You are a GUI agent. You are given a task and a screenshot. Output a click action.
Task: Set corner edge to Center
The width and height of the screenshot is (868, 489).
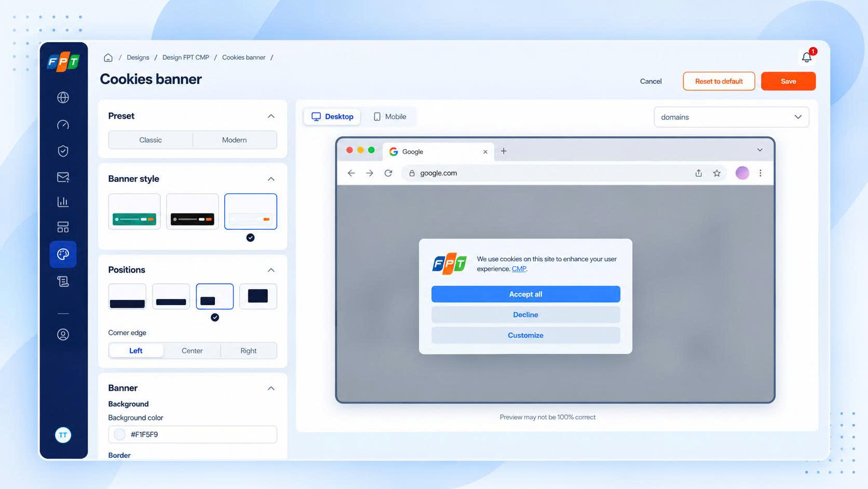tap(192, 351)
